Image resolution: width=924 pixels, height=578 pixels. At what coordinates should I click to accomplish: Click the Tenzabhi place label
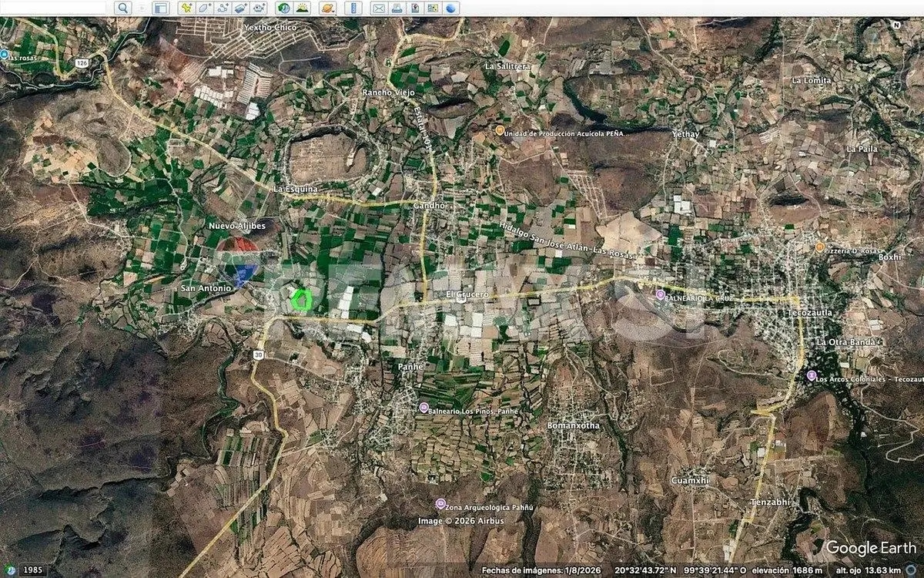[x=769, y=502]
